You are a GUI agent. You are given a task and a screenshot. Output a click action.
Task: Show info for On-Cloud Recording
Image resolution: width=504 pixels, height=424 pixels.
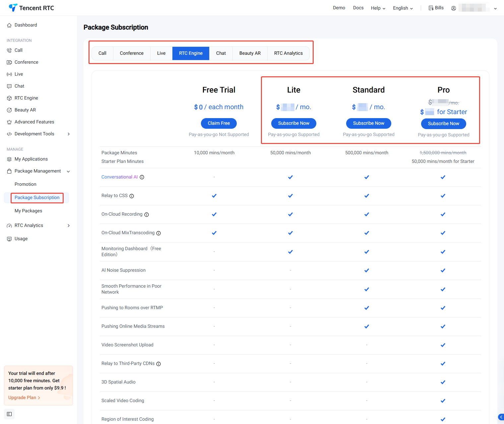147,215
